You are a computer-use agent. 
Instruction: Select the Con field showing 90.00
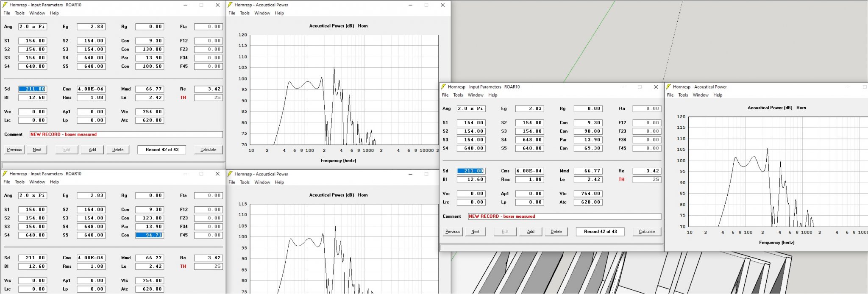coord(588,131)
